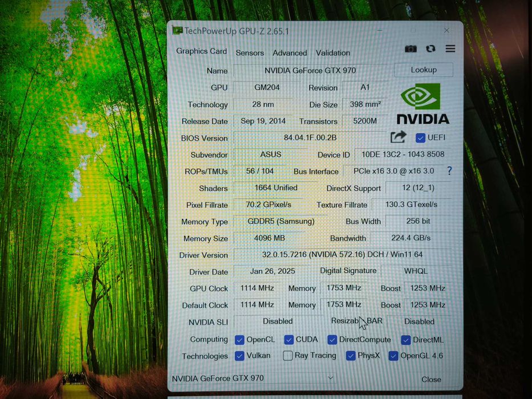This screenshot has width=532, height=399.
Task: Click the NVIDIA SLI value Disabled
Action: pyautogui.click(x=278, y=321)
